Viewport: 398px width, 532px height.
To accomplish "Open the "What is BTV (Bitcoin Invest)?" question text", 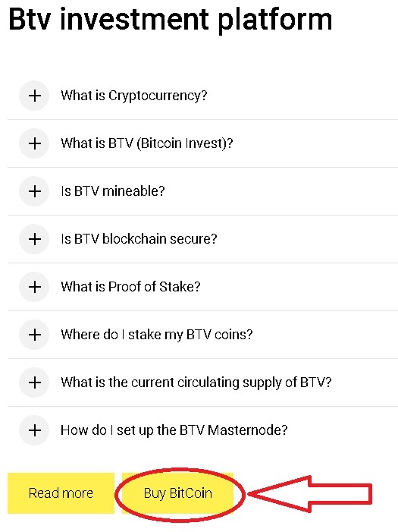I will (147, 143).
